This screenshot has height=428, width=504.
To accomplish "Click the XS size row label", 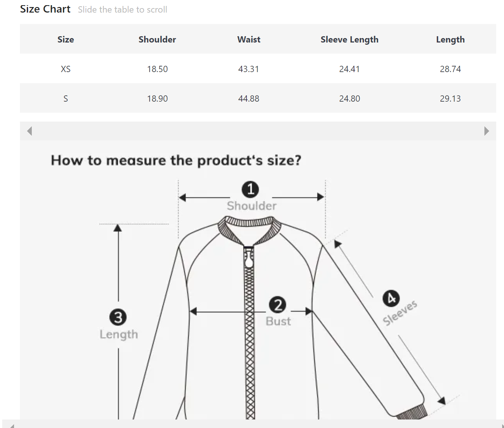I will pos(66,69).
